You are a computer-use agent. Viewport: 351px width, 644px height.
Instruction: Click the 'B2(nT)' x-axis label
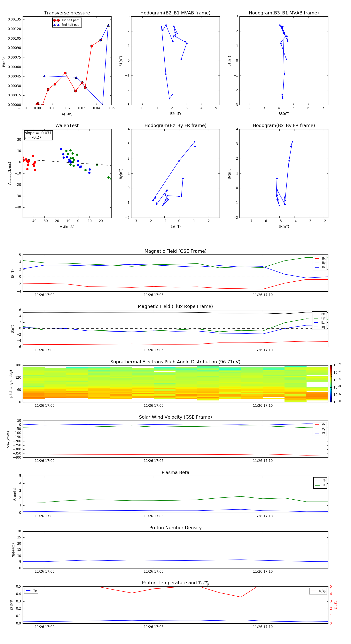[175, 114]
